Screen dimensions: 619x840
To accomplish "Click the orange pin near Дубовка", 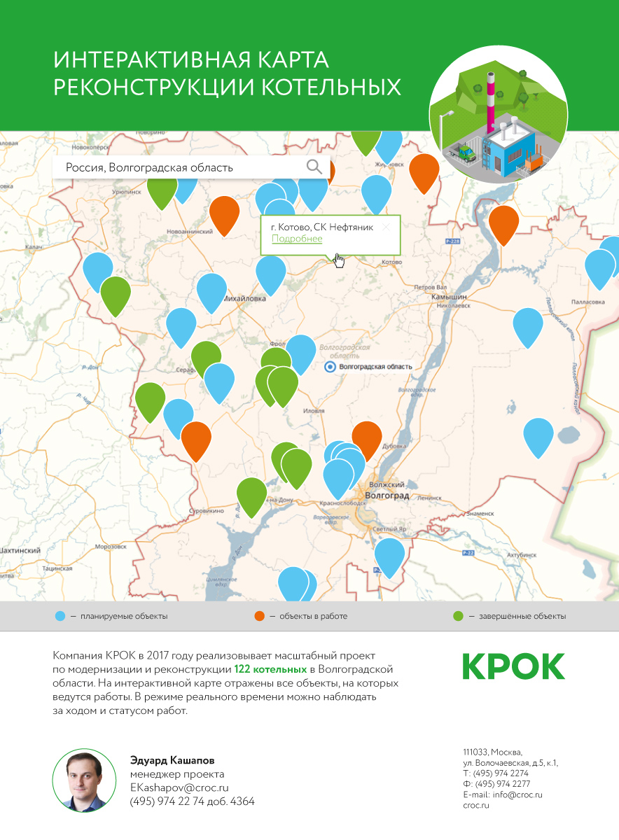I will [366, 437].
